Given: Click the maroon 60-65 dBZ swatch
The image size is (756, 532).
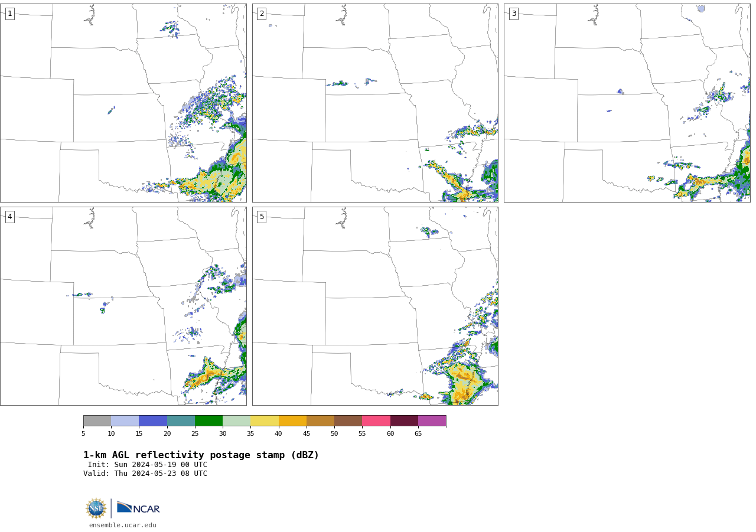Looking at the screenshot, I should point(404,421).
